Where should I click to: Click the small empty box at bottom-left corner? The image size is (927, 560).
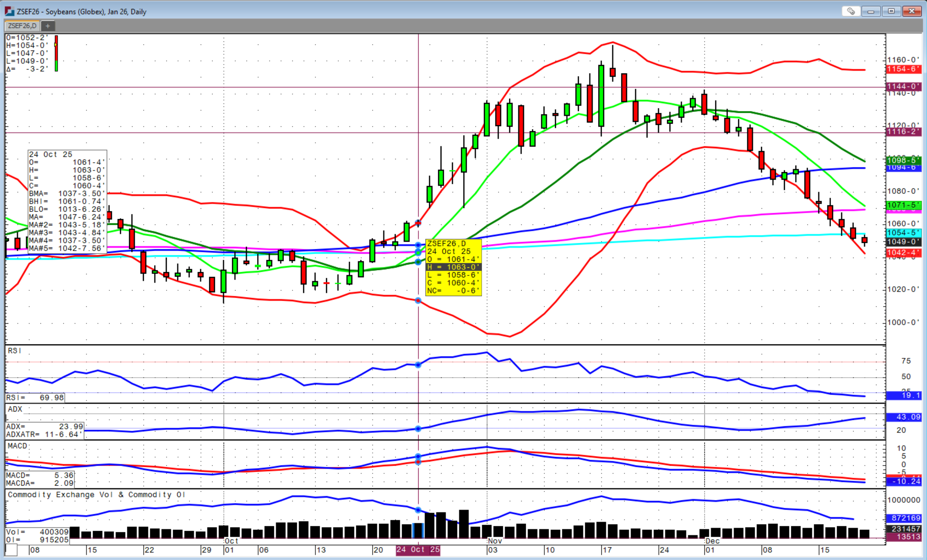click(11, 550)
